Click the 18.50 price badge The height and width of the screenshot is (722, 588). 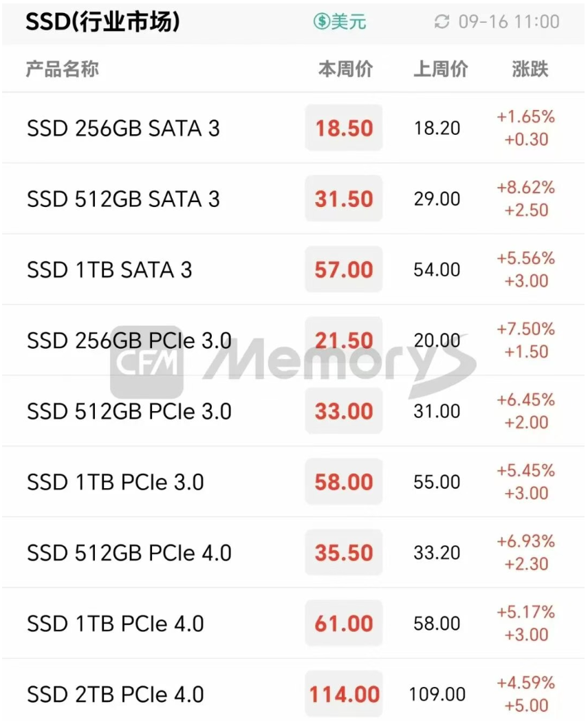[344, 129]
